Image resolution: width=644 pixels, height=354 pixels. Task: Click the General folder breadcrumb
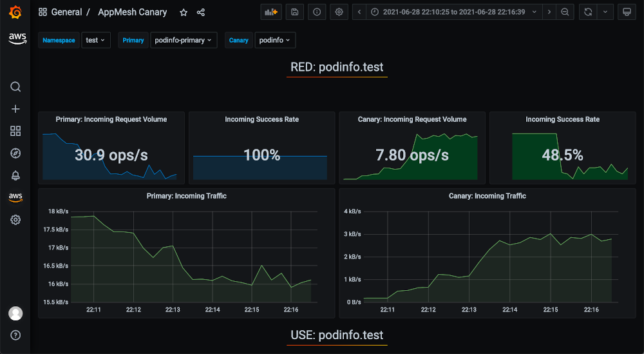click(x=66, y=12)
